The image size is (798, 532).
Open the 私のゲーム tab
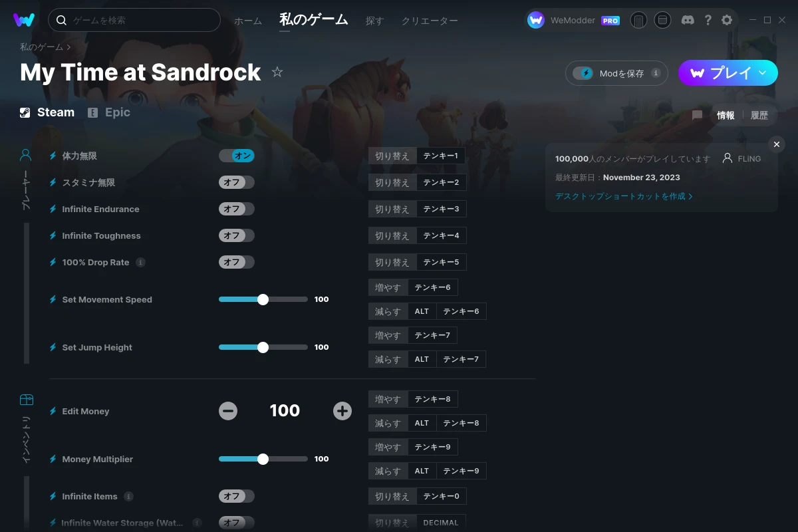pyautogui.click(x=313, y=20)
